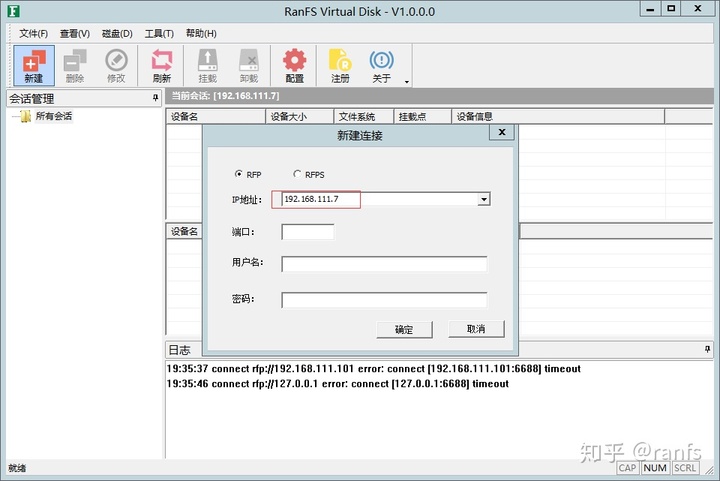Click the 当前会话 [192.168.111.7] header text
This screenshot has height=481, width=720.
click(x=225, y=96)
